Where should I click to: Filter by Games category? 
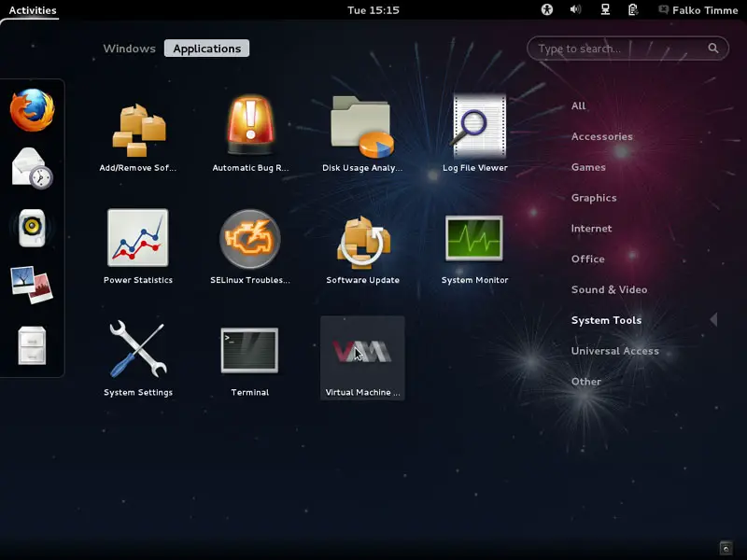click(588, 167)
